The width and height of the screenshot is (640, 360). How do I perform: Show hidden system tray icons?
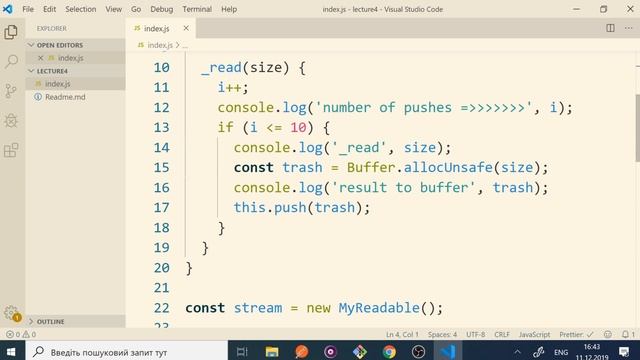click(517, 351)
